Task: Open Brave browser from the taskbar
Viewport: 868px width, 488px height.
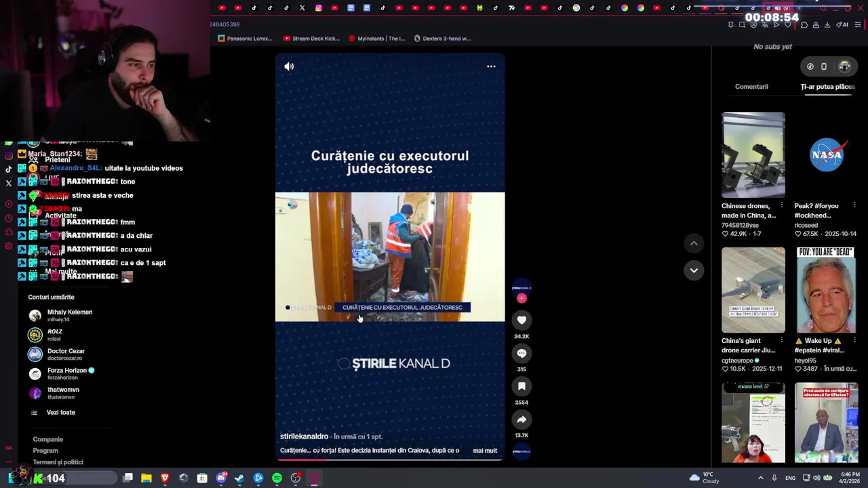Action: [x=165, y=478]
